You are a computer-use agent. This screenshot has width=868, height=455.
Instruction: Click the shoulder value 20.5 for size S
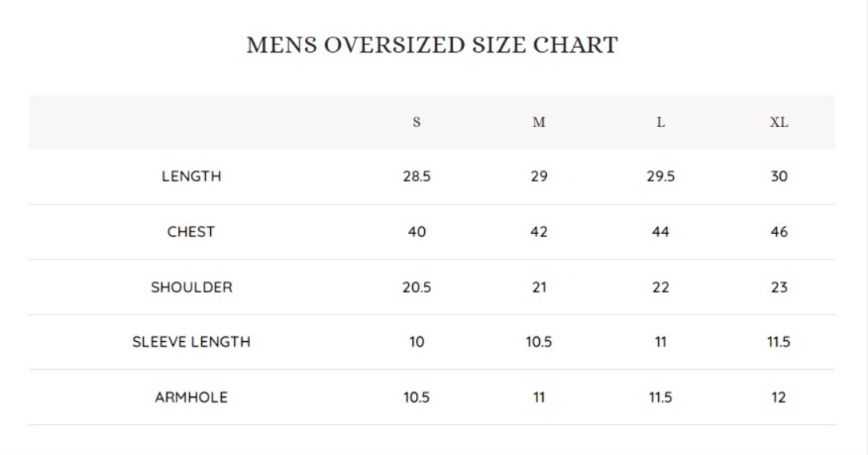click(416, 287)
